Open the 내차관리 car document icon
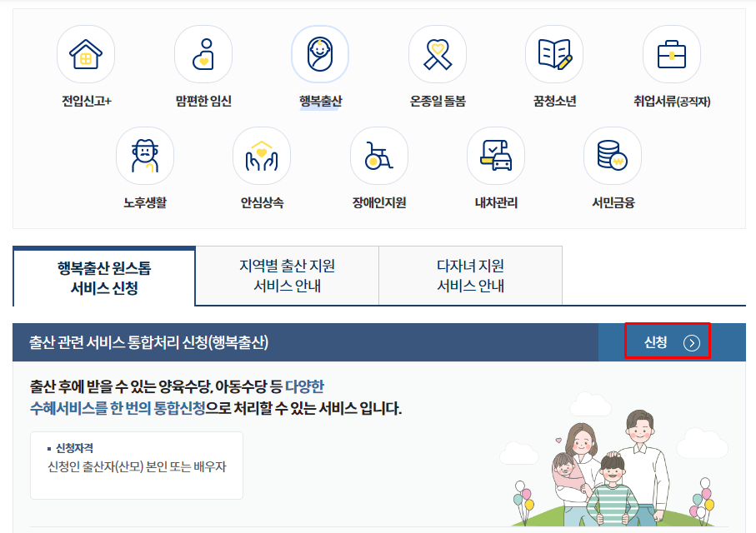Screen dimensions: 756x533 point(496,156)
